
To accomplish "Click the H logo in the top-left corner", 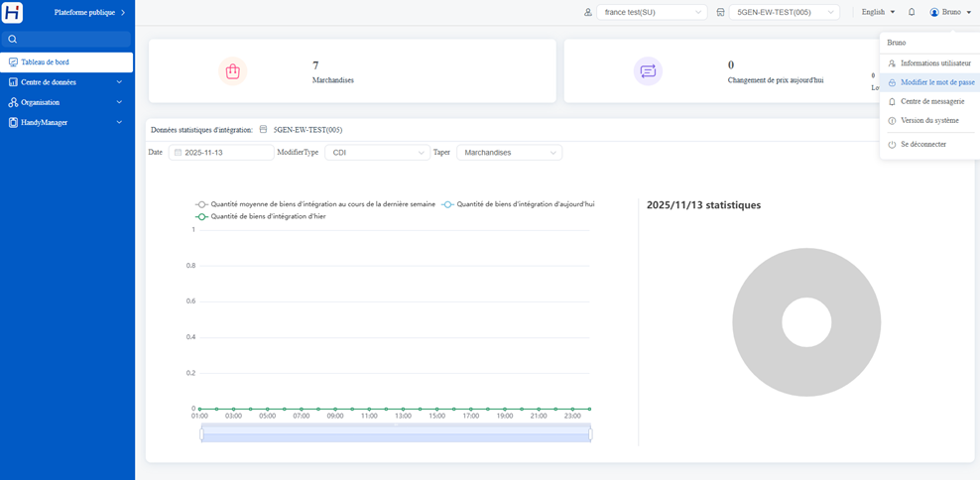I will coord(13,13).
